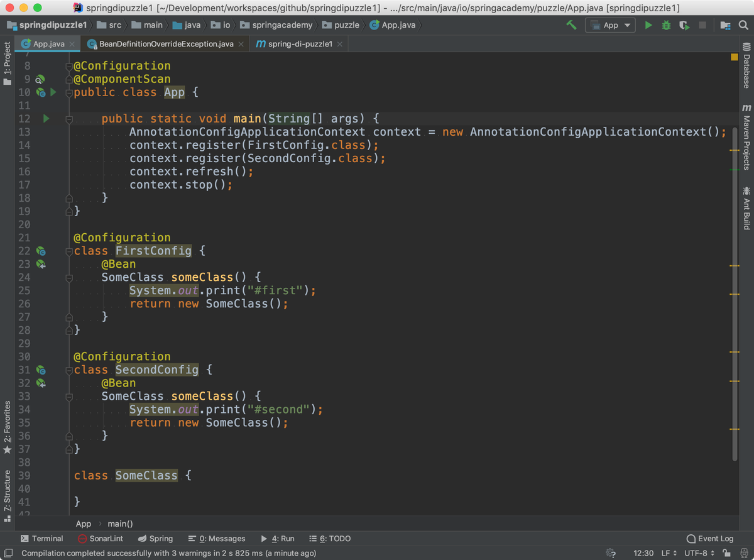Open Search Everywhere magnifier icon
Image resolution: width=754 pixels, height=560 pixels.
click(x=743, y=25)
